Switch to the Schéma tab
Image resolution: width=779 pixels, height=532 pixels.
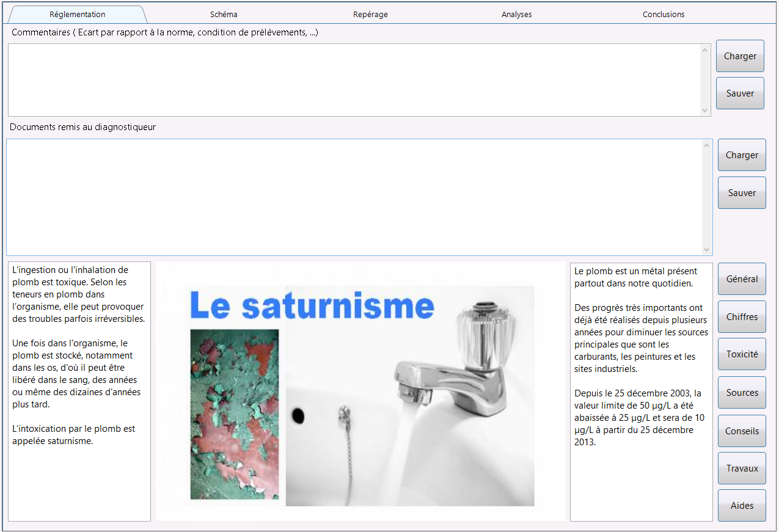223,14
